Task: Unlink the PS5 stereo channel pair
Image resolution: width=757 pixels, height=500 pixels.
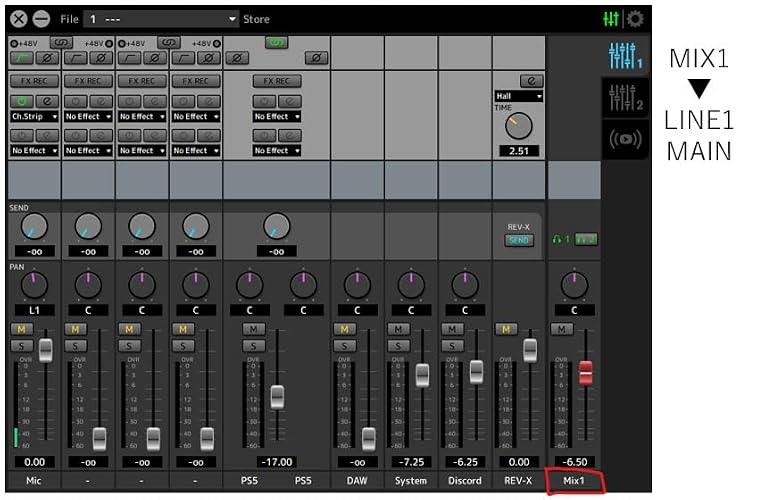Action: 277,42
